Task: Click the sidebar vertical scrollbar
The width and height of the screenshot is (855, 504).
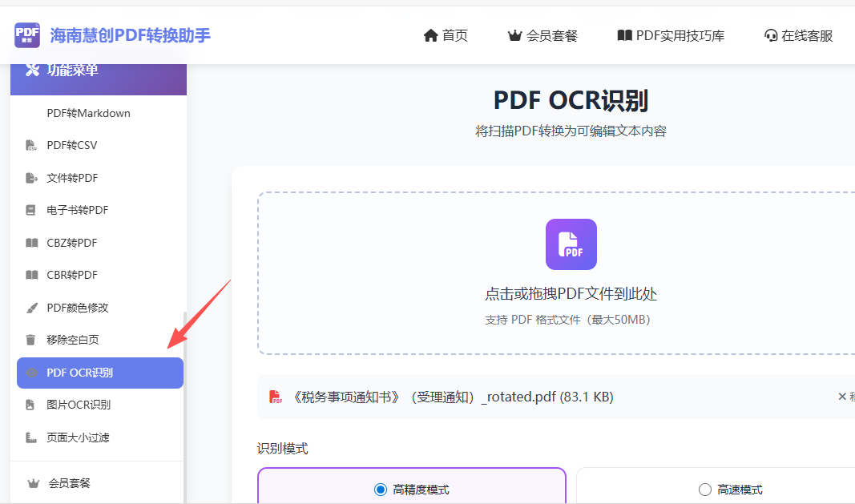Action: pyautogui.click(x=185, y=407)
